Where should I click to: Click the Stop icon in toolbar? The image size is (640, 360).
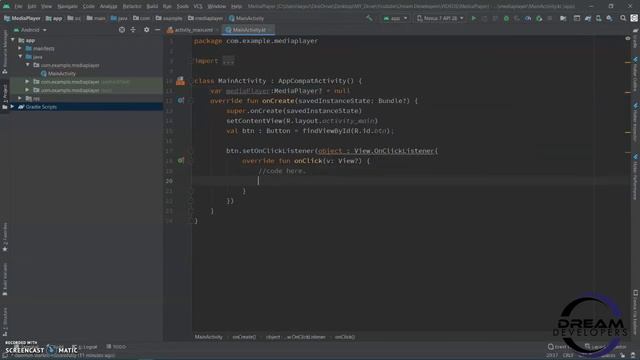pyautogui.click(x=550, y=18)
